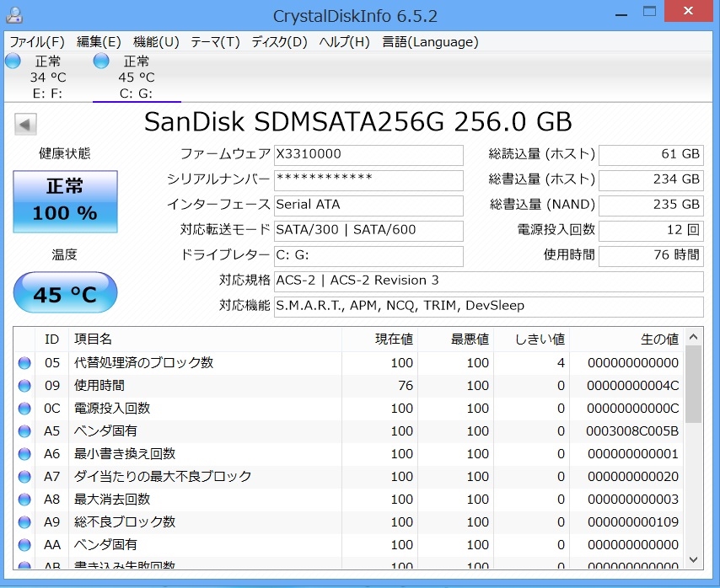
Task: Click status dot for attribute 0C
Action: click(x=24, y=409)
